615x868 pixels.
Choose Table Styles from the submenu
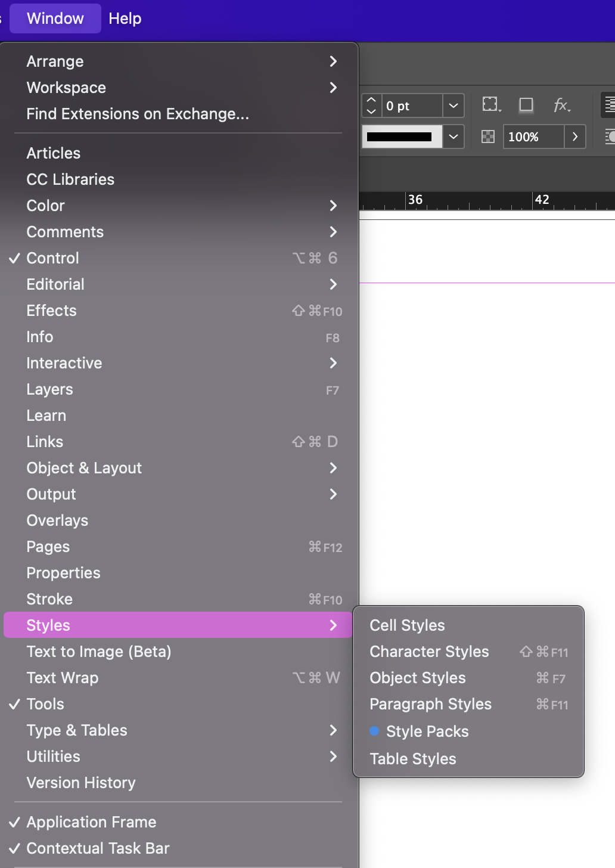[x=468, y=759]
